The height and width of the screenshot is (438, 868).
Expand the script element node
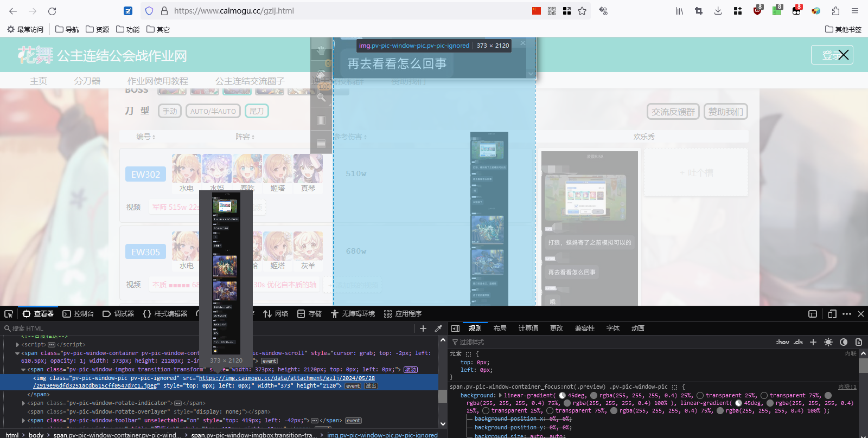pos(18,345)
